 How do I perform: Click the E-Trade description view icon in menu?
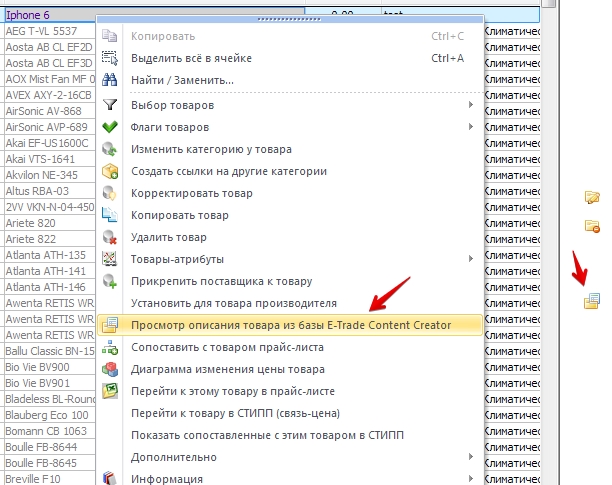tap(110, 325)
